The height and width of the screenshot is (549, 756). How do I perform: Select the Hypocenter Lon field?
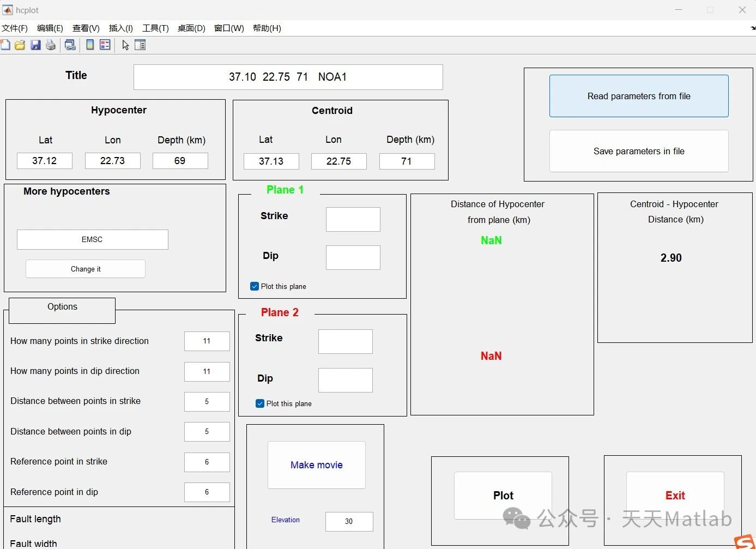[113, 161]
